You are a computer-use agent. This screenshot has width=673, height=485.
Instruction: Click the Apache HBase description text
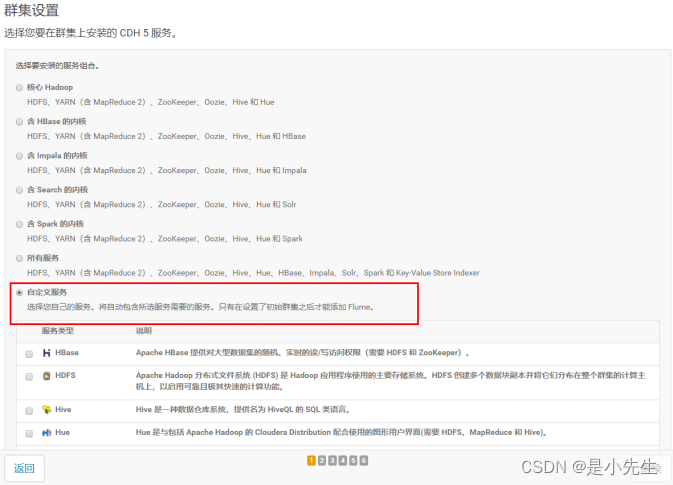[303, 352]
